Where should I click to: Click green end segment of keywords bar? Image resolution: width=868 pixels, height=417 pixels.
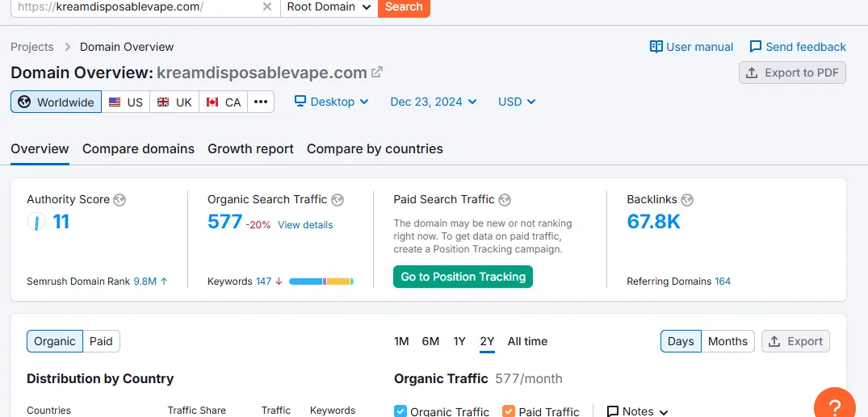click(x=352, y=281)
